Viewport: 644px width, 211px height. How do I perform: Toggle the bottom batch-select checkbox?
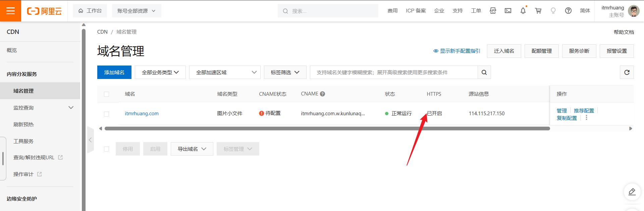pos(106,149)
